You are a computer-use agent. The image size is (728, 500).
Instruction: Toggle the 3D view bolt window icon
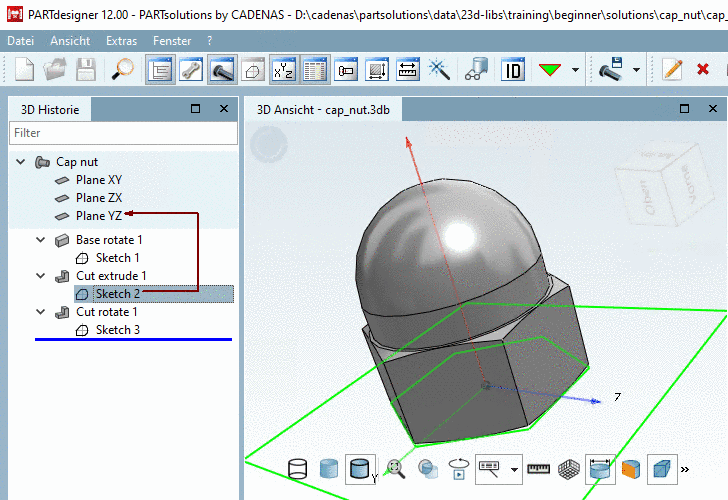coord(222,70)
